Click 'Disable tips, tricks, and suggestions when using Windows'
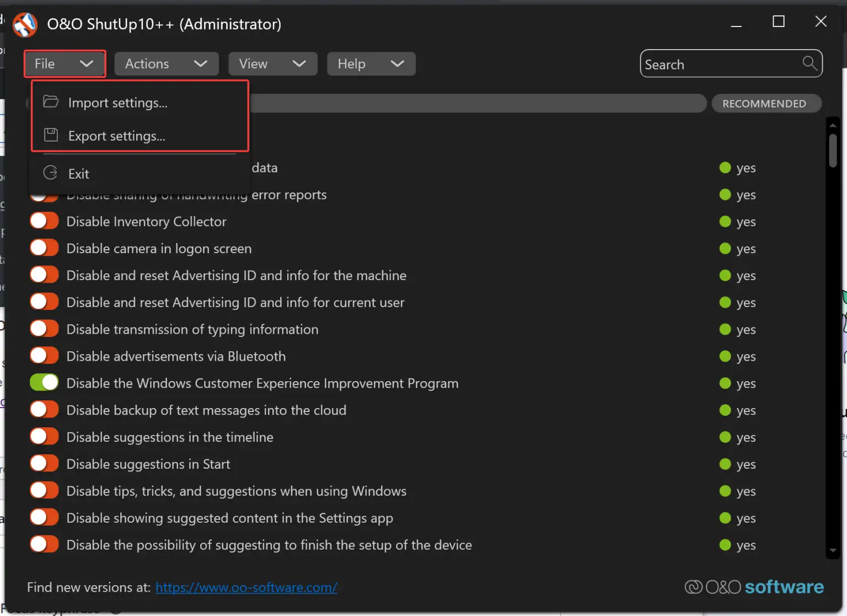 coord(237,491)
